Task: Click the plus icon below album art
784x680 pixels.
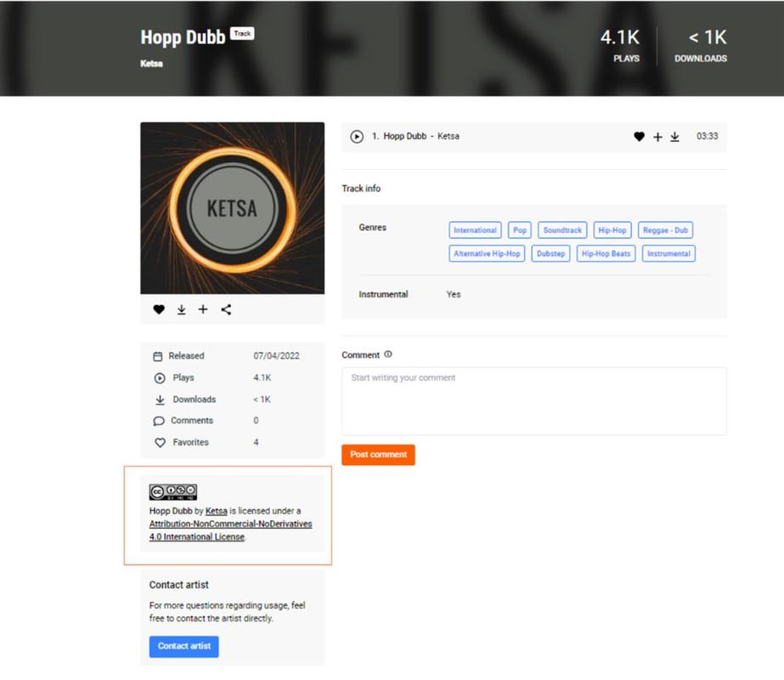Action: tap(203, 309)
